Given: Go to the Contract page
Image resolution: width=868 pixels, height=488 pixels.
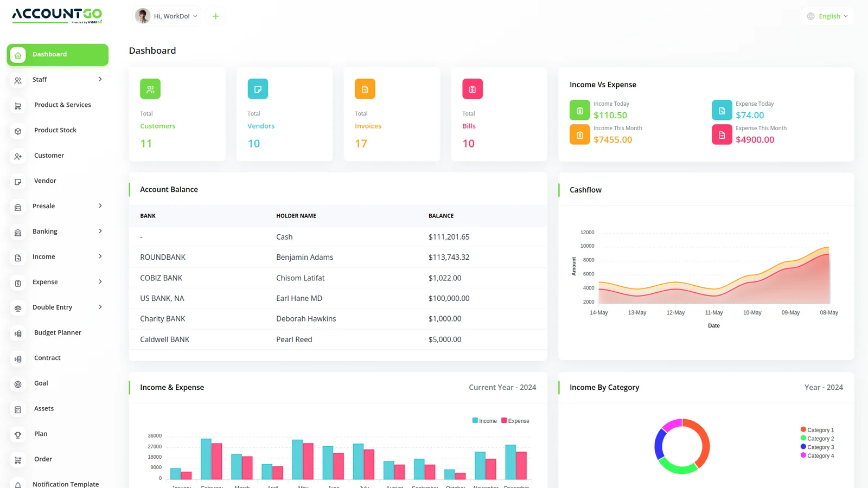Looking at the screenshot, I should 47,358.
